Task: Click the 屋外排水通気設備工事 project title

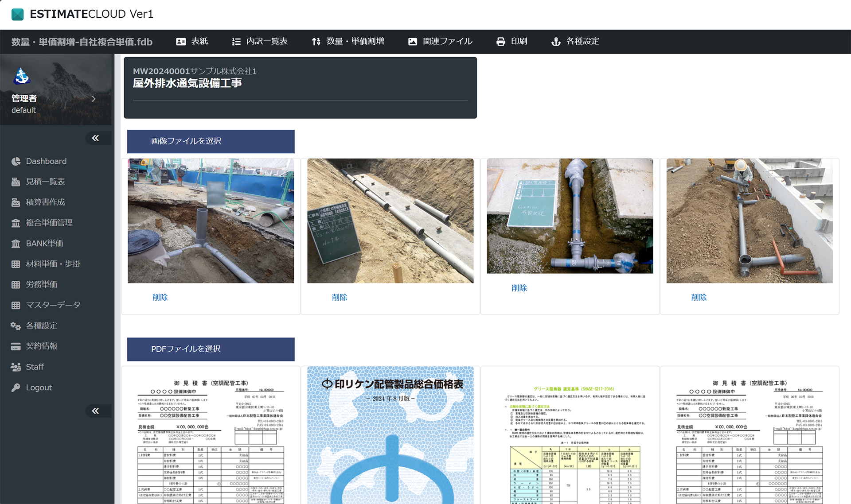Action: tap(187, 83)
